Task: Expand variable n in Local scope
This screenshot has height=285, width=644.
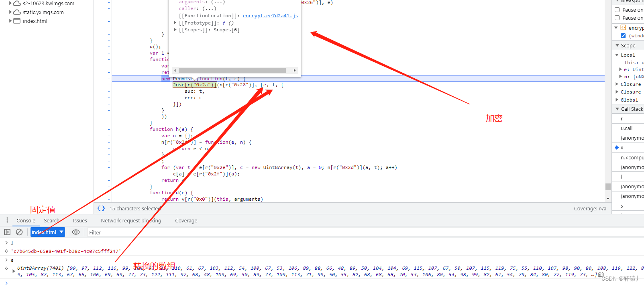Action: (x=621, y=77)
